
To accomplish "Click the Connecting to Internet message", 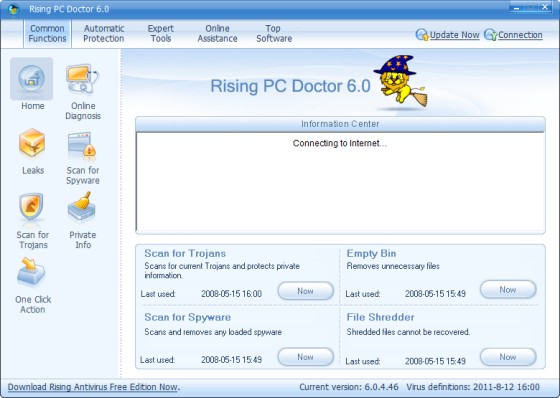I will 340,143.
